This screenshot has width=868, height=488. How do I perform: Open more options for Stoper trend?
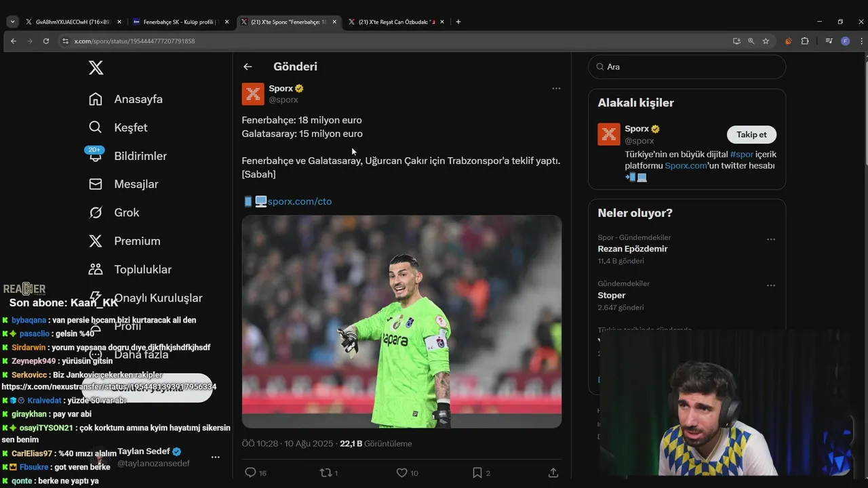click(x=771, y=285)
